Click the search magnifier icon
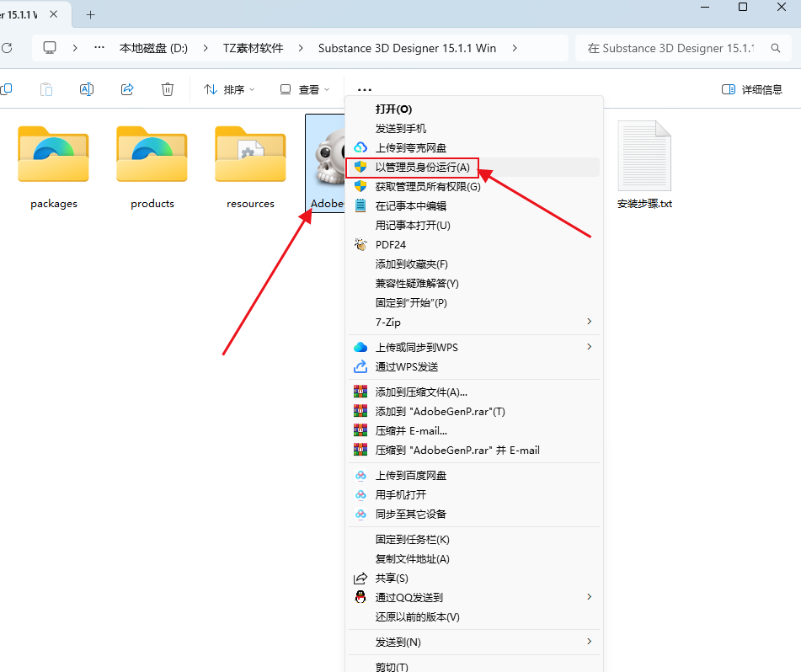Image resolution: width=801 pixels, height=672 pixels. click(776, 48)
